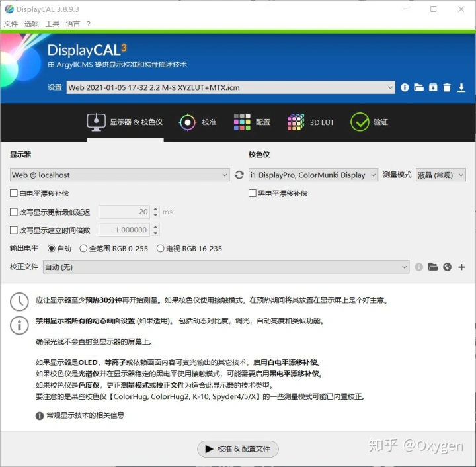
Task: Open the 工具 menu
Action: click(x=52, y=24)
